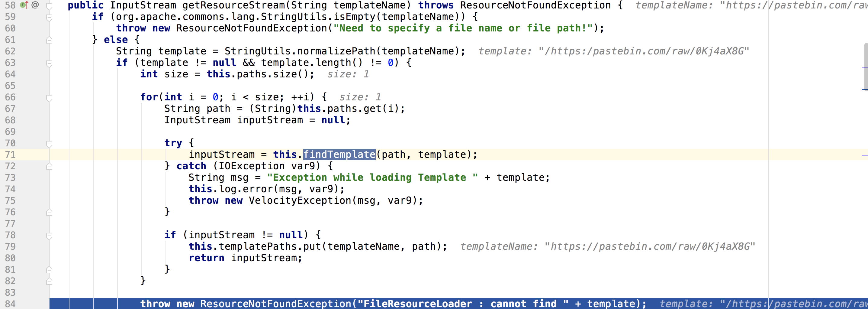Click the "inputStream = null" declaration on line 68
This screenshot has width=868, height=309.
pos(294,120)
